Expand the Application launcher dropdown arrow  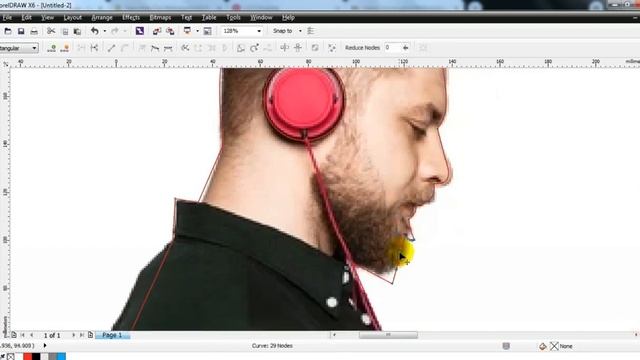(x=197, y=31)
